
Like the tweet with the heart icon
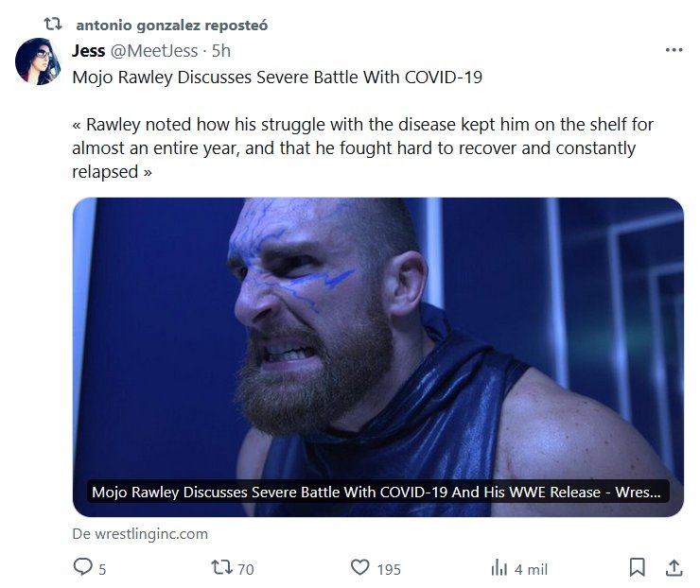tap(359, 567)
